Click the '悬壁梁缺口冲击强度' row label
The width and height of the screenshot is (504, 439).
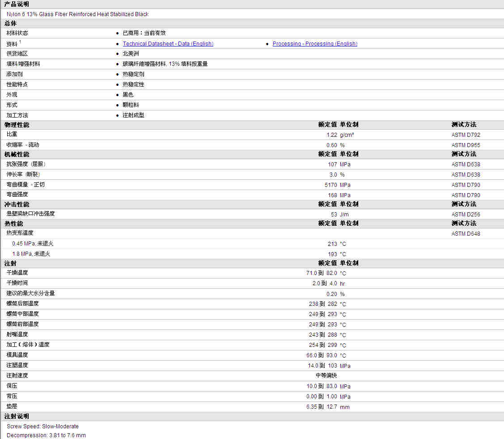[30, 214]
